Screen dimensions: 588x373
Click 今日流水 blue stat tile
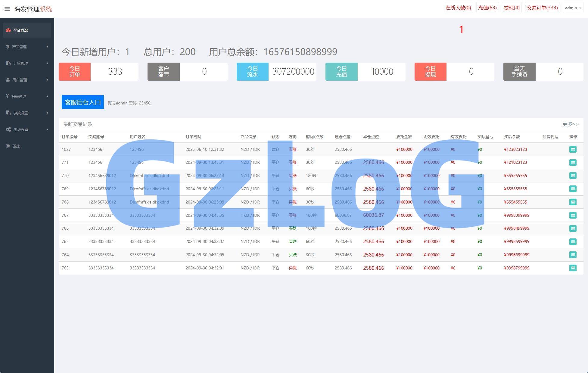pyautogui.click(x=253, y=72)
